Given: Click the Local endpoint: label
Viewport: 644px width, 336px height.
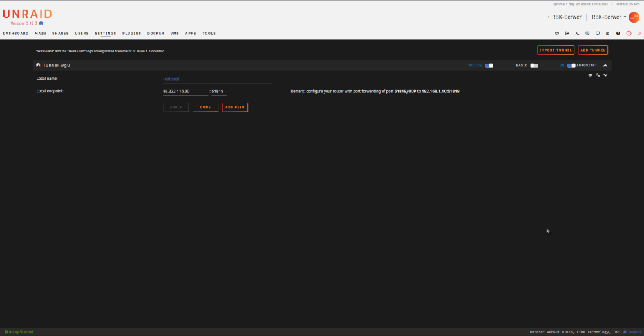Looking at the screenshot, I should click(x=50, y=91).
